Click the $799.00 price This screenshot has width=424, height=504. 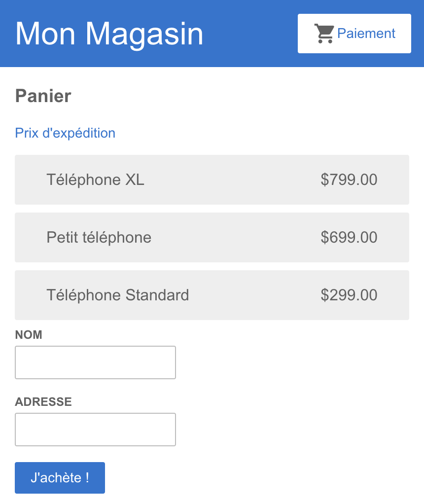pyautogui.click(x=349, y=180)
